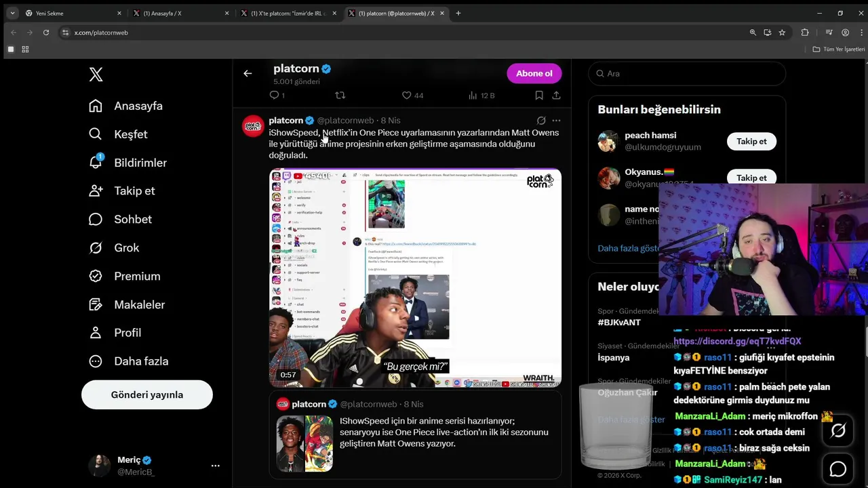Open Chrome profile icon

point(845,33)
